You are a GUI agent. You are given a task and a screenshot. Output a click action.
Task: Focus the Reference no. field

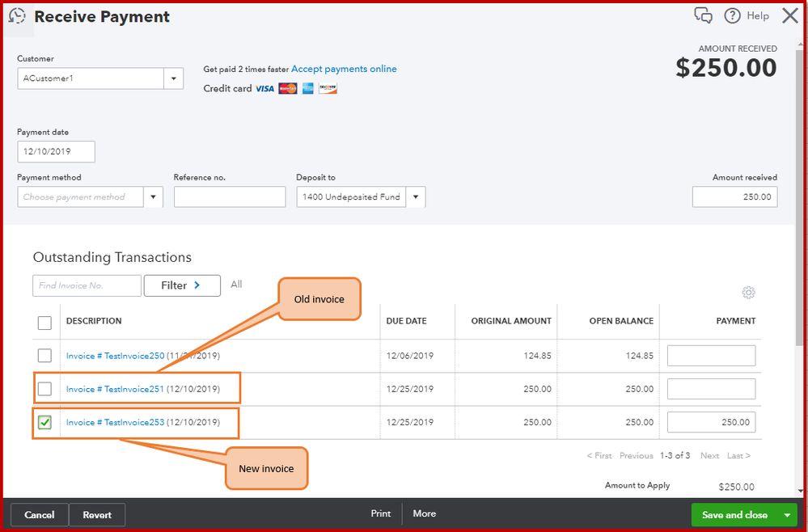tap(230, 196)
